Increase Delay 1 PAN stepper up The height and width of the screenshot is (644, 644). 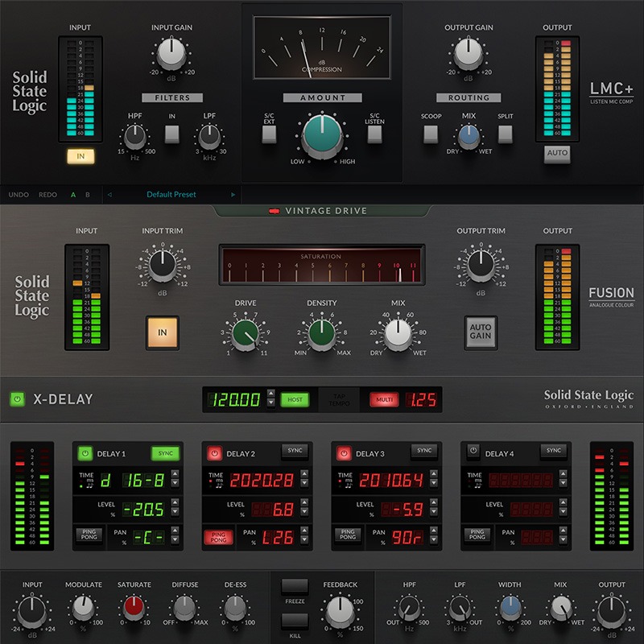(175, 530)
